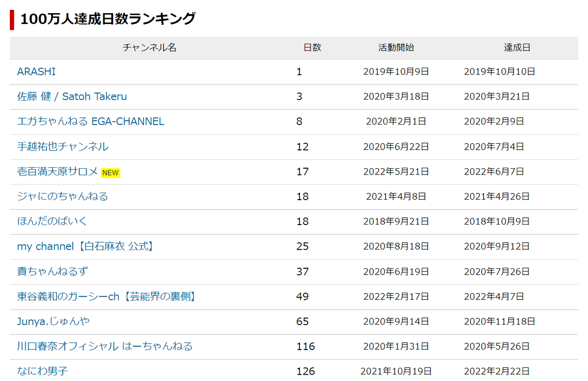Viewport: 588px width, 381px height.
Task: Click the 100万人達成日数ランキング heading
Action: [x=108, y=19]
